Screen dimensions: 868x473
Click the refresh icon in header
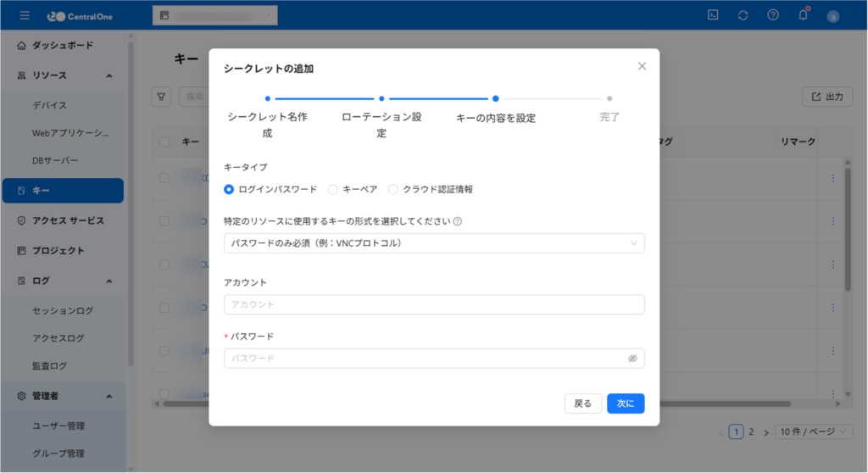coord(743,15)
